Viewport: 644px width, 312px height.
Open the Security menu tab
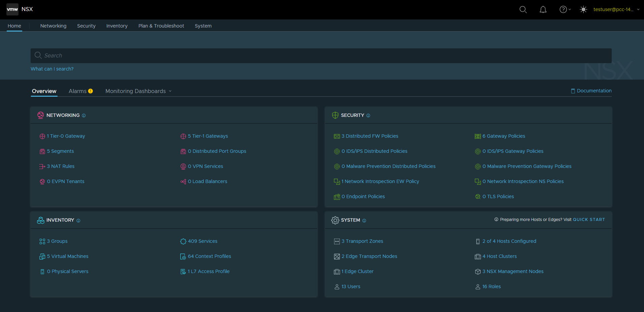pyautogui.click(x=86, y=26)
